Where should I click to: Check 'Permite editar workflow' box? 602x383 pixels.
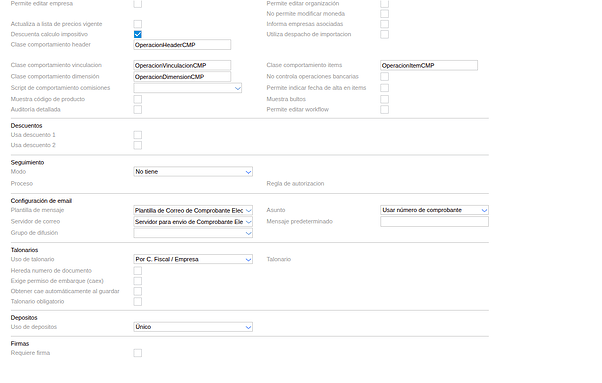384,109
